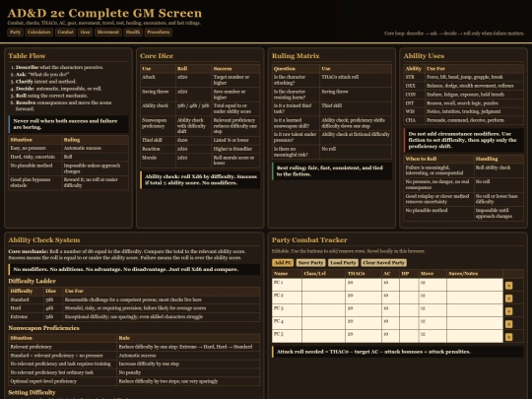Select the CON row in Ability Uses
This screenshot has width=532, height=399.
pyautogui.click(x=463, y=95)
